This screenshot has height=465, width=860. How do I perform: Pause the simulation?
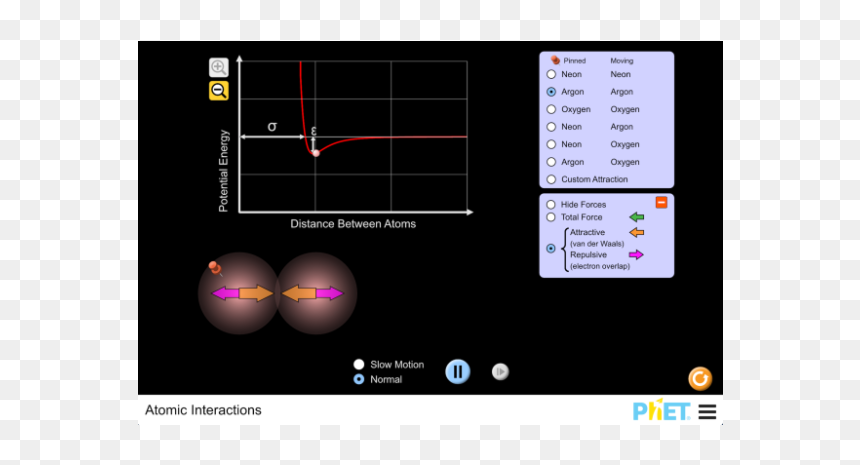coord(457,372)
